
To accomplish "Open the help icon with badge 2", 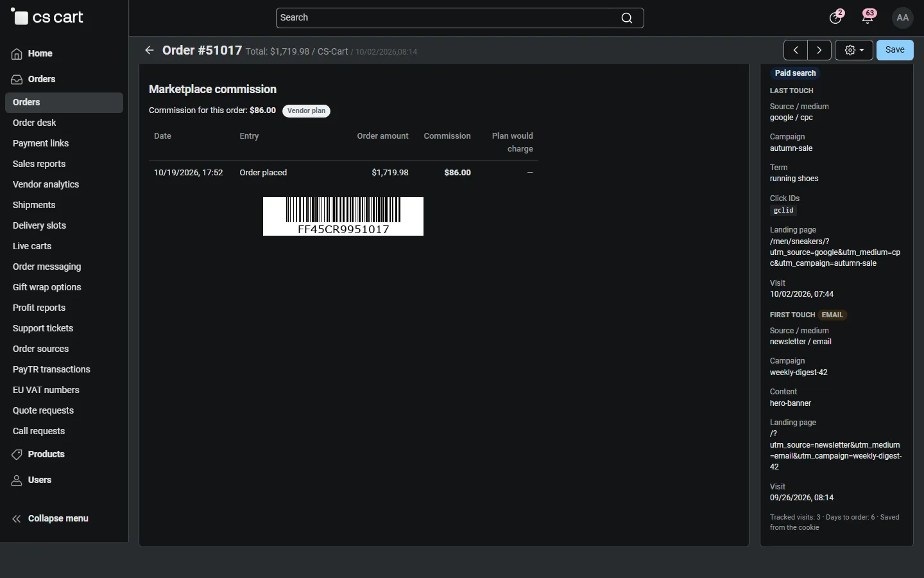I will tap(835, 17).
